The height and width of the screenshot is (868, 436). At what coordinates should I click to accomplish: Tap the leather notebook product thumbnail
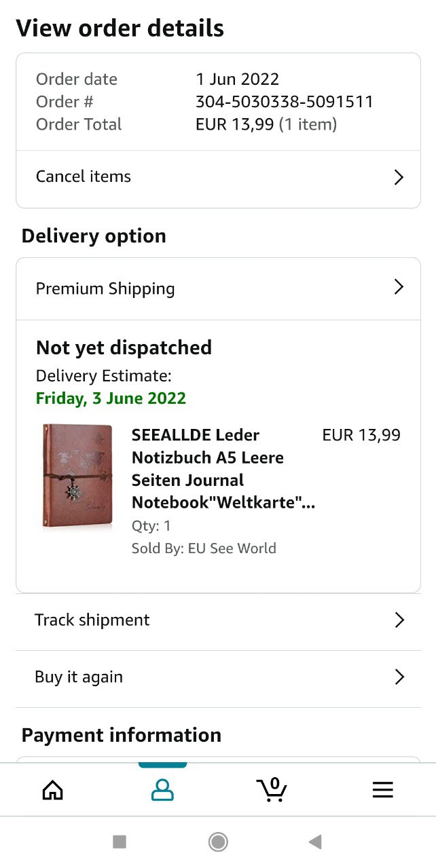click(77, 475)
